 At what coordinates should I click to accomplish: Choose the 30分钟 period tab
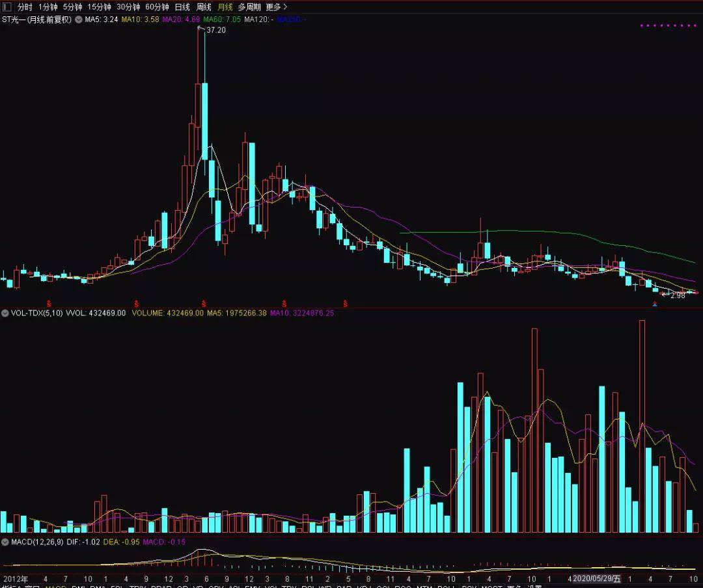click(128, 7)
